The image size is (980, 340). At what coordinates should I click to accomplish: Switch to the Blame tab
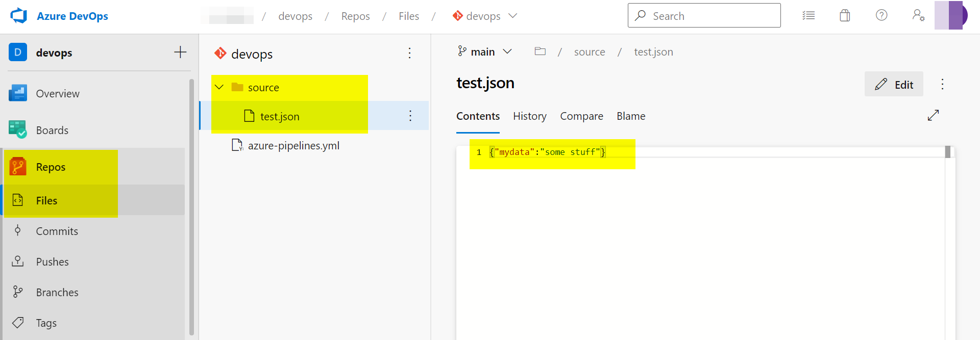tap(631, 116)
